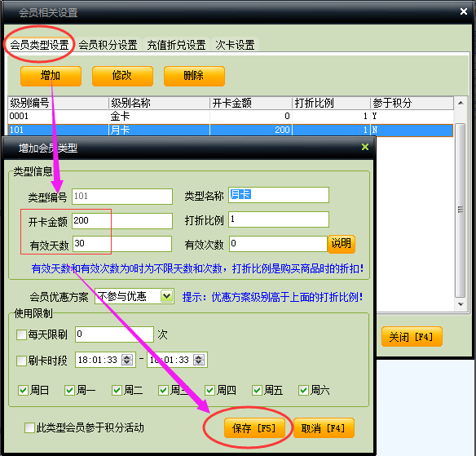Open the 会员优惠方案 dropdown
Image resolution: width=476 pixels, height=456 pixels.
(166, 296)
